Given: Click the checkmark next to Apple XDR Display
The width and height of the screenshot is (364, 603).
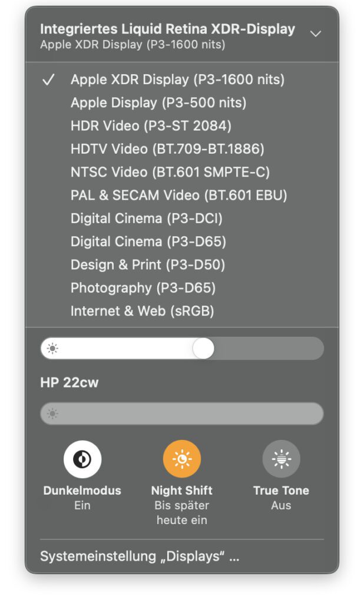Looking at the screenshot, I should (x=49, y=79).
